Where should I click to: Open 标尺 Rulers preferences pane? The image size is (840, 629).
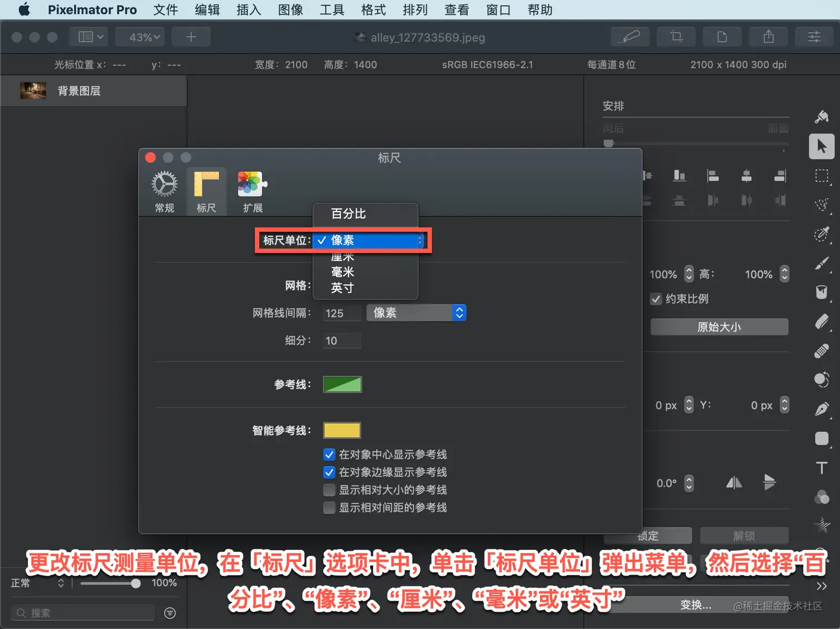206,192
